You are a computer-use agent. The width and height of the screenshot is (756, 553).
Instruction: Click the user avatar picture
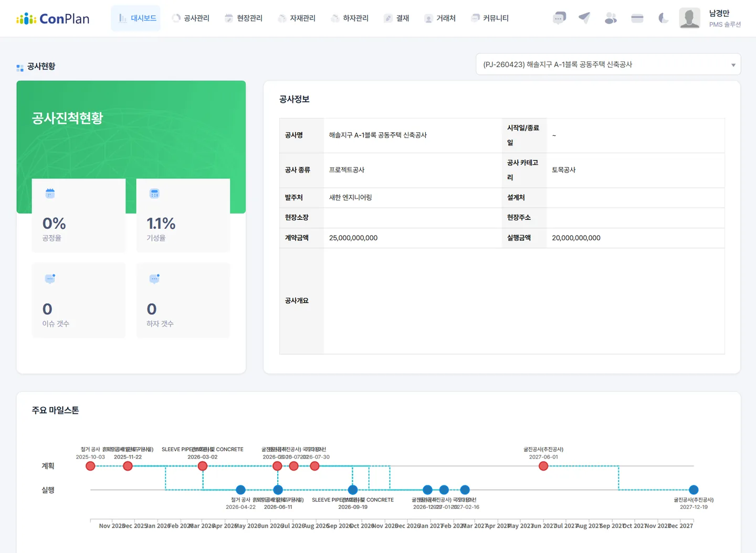pyautogui.click(x=689, y=18)
